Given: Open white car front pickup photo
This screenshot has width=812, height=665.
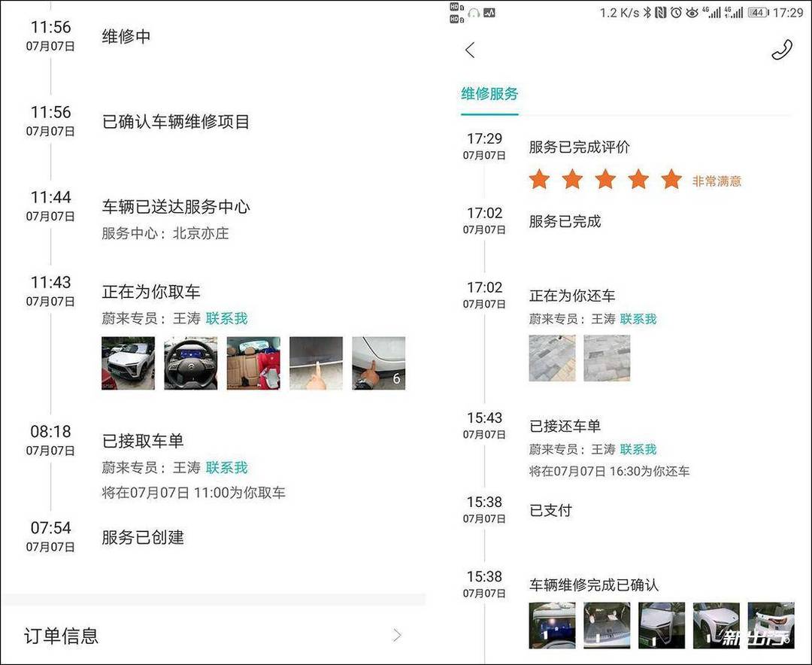Looking at the screenshot, I should point(128,363).
